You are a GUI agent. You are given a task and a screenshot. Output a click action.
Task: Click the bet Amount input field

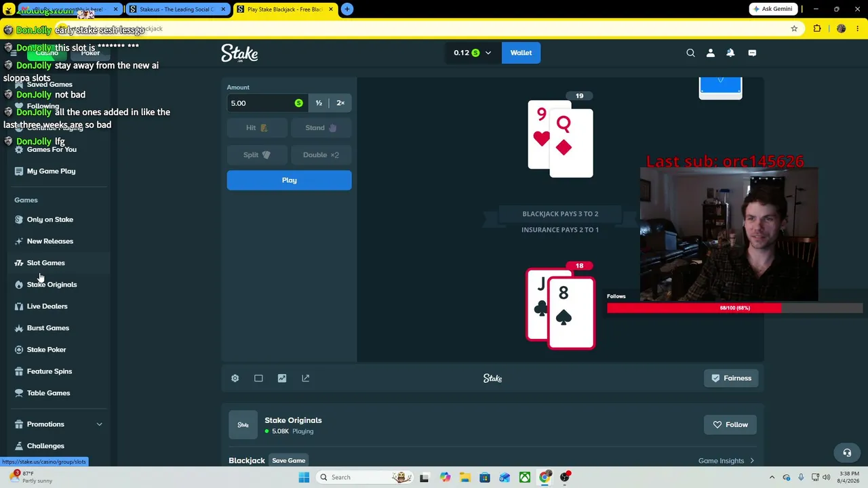[266, 103]
